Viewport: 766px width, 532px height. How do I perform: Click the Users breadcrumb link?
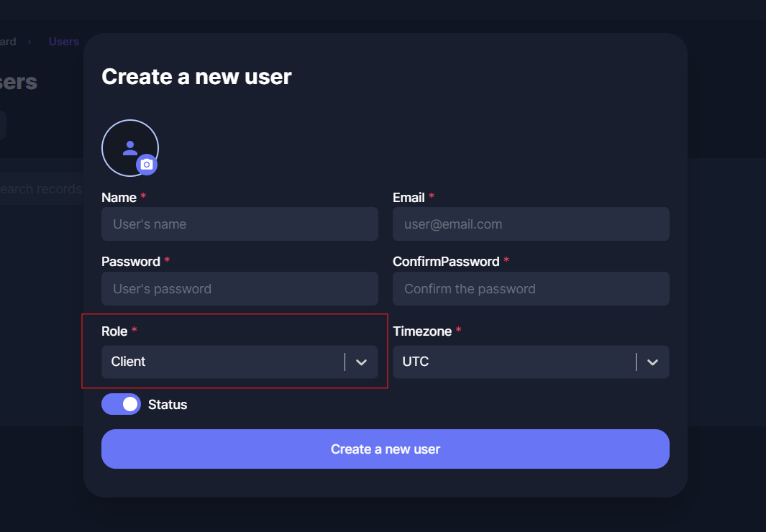[x=63, y=42]
